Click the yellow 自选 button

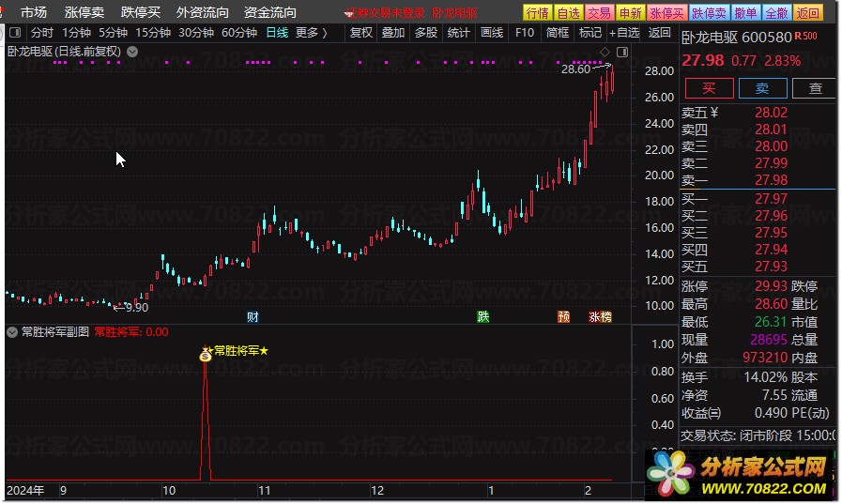[568, 13]
